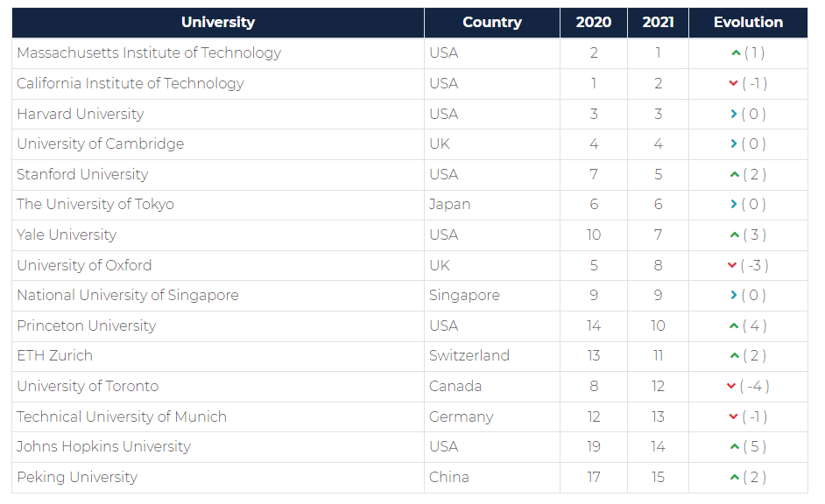
Task: Click the blue arrow for National University of Singapore
Action: coord(733,296)
